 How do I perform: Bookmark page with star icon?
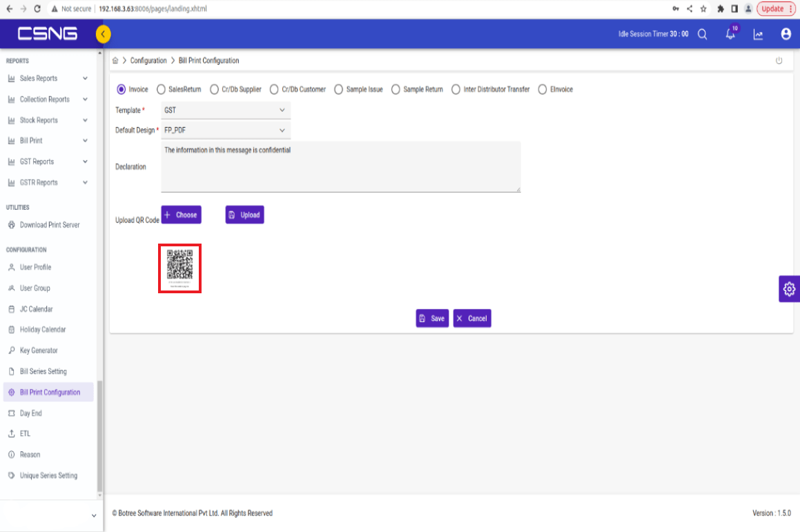(703, 9)
